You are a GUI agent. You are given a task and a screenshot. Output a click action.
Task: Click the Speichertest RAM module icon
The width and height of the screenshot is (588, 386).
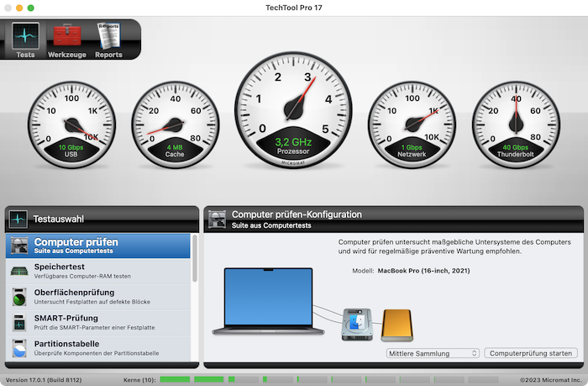[x=19, y=271]
